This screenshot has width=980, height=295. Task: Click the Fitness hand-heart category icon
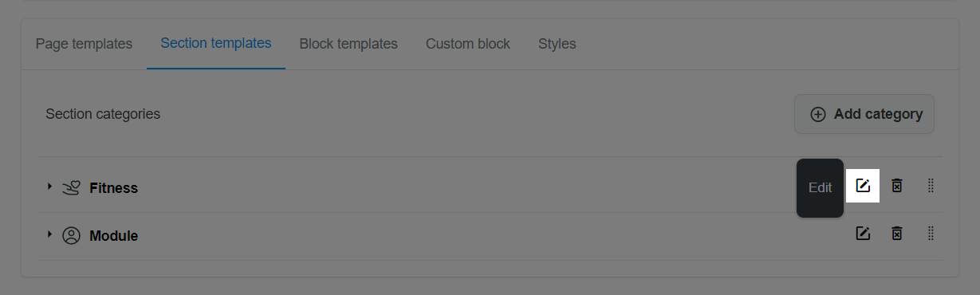[x=71, y=187]
